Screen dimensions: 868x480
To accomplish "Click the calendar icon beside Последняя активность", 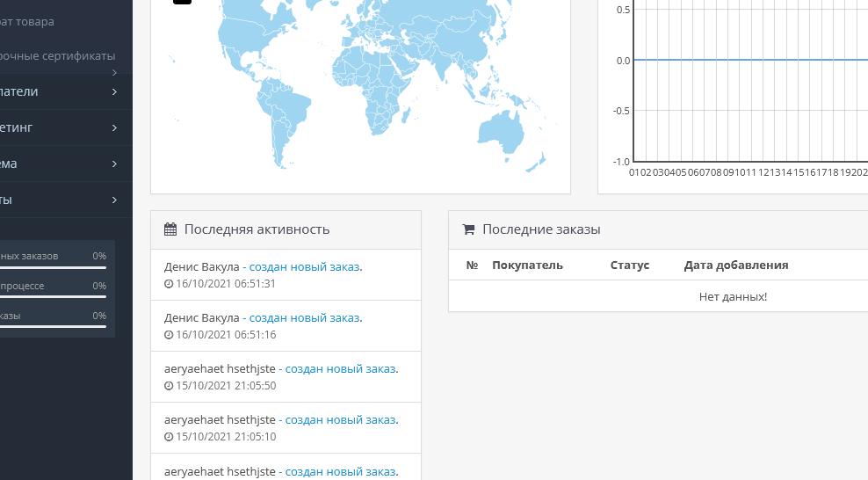I will point(170,229).
